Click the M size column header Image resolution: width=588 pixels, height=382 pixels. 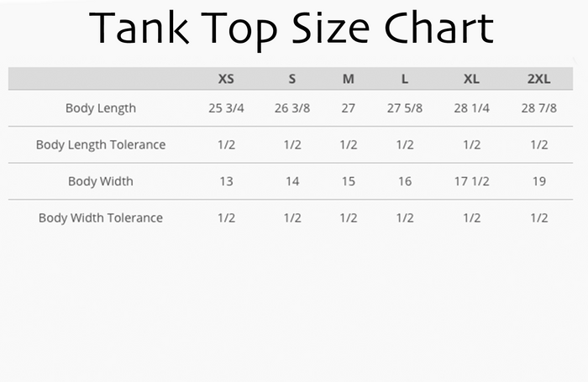(349, 79)
